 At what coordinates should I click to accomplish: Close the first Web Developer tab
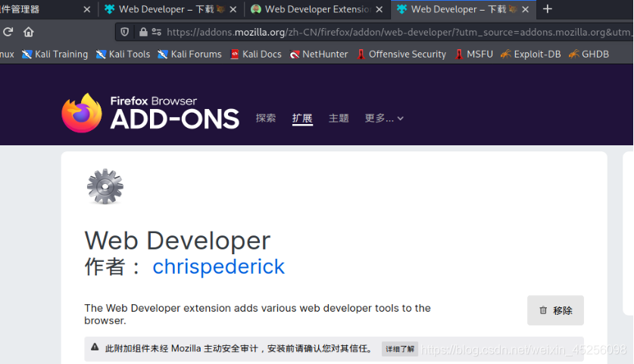click(x=233, y=9)
